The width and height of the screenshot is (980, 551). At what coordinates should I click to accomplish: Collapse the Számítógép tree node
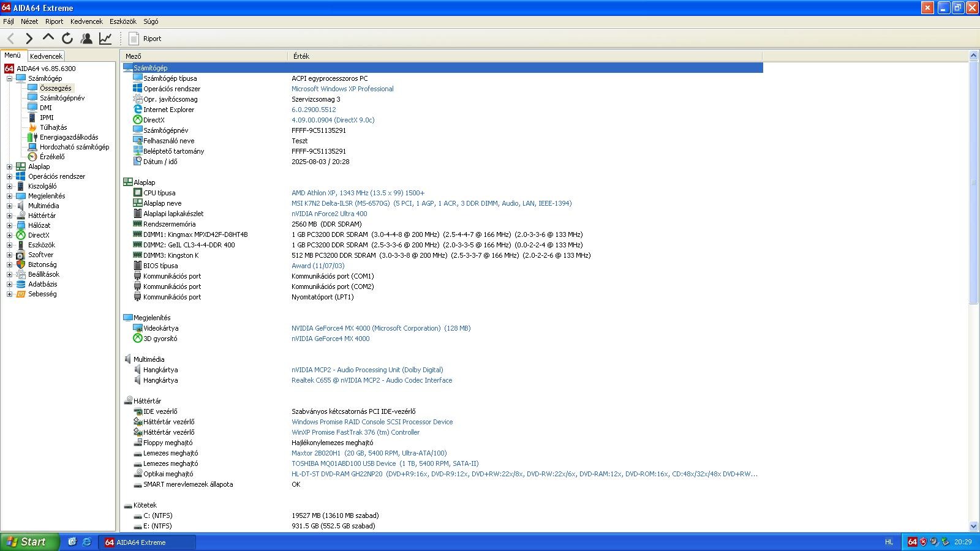click(x=9, y=78)
